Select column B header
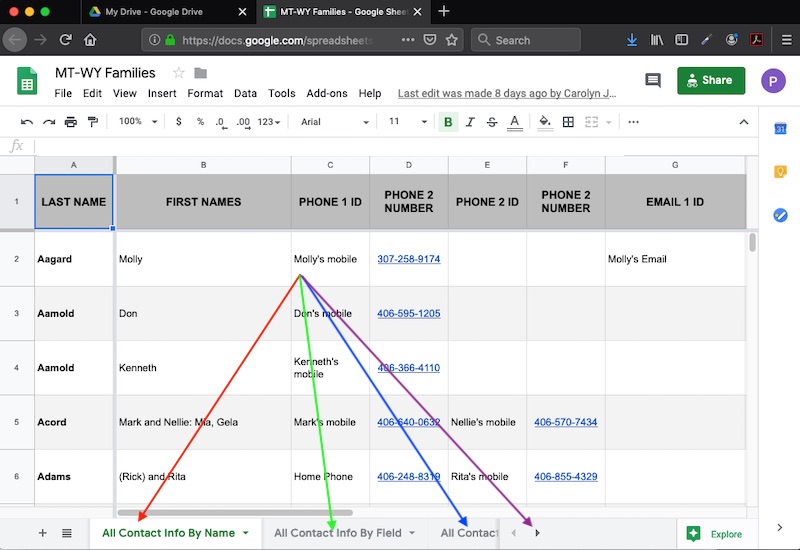The image size is (800, 550). point(204,165)
